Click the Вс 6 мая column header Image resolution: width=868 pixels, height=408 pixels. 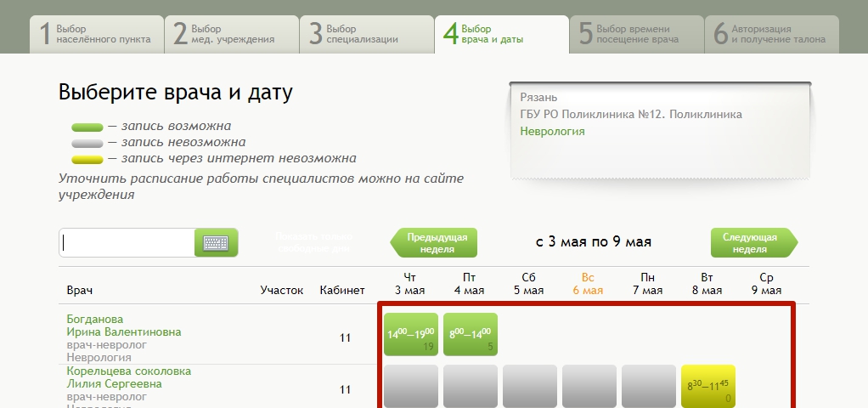tap(588, 284)
